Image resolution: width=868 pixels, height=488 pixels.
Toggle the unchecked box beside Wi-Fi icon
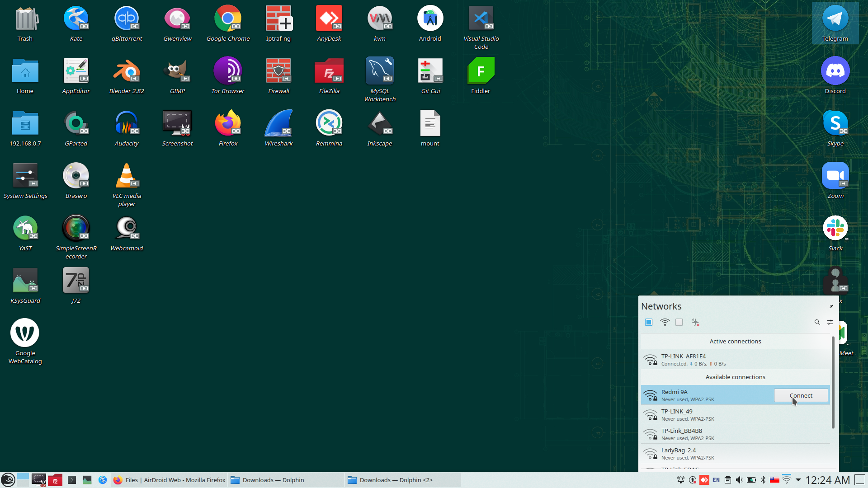point(679,322)
